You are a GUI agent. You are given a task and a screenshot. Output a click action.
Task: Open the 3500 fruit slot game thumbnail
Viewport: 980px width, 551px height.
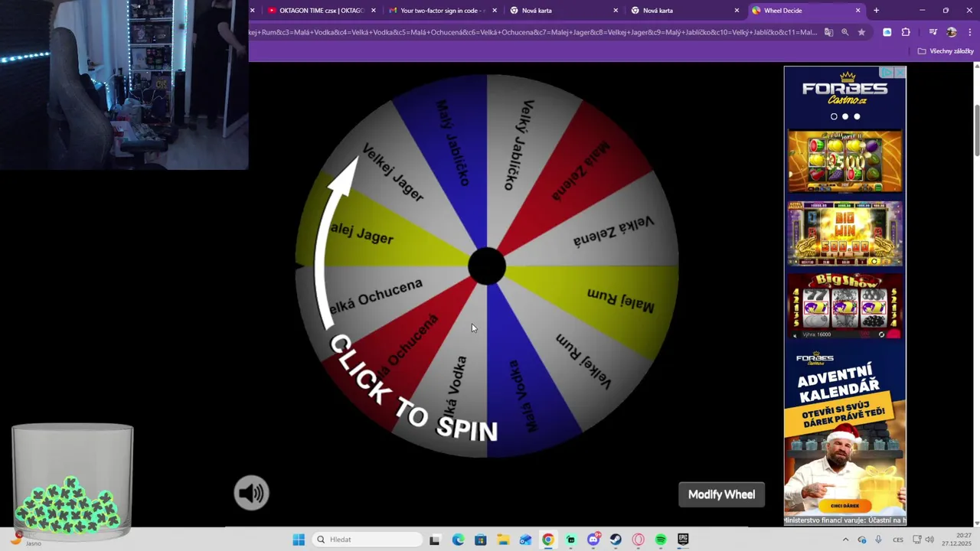[x=845, y=161]
